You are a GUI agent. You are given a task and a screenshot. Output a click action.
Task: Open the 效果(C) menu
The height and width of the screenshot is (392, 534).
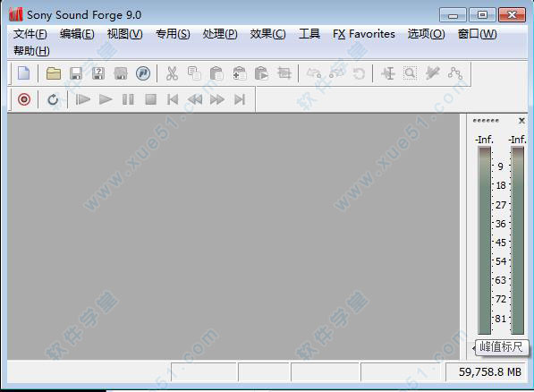click(267, 34)
